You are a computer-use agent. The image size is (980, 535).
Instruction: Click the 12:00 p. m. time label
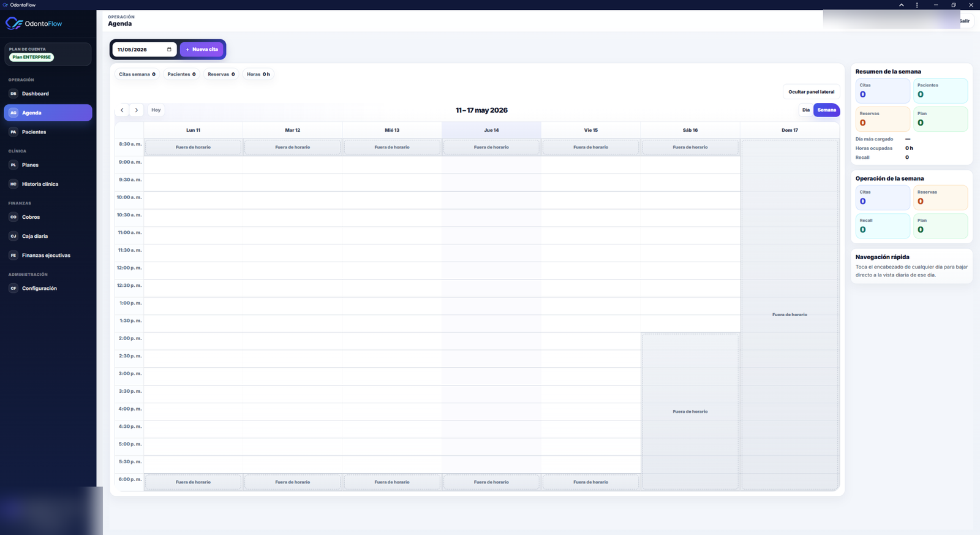click(x=129, y=268)
